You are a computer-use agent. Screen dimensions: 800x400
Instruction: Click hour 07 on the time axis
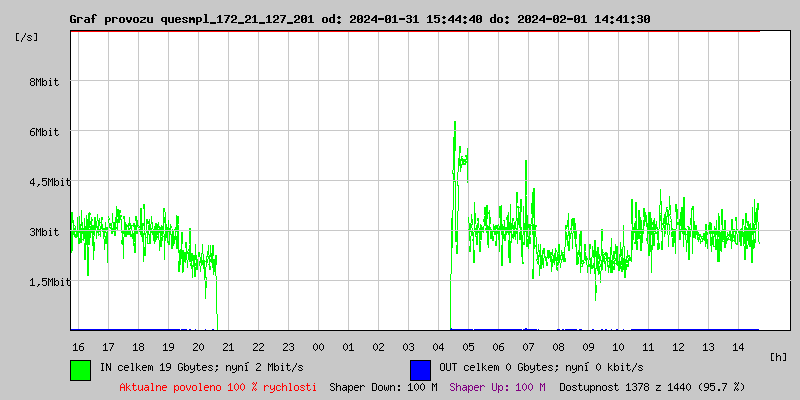pyautogui.click(x=528, y=346)
